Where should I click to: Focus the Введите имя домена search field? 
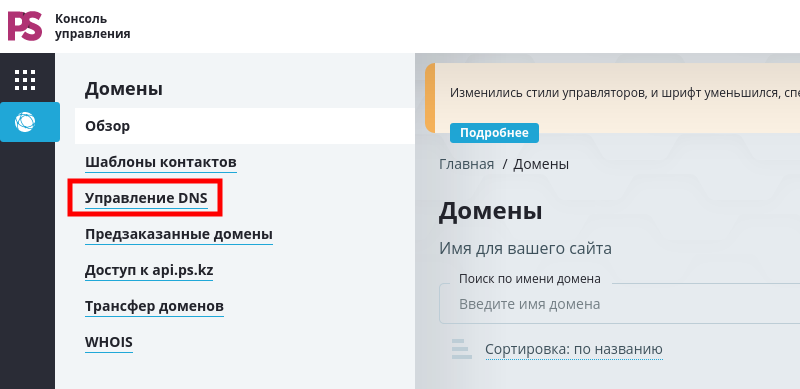tap(619, 304)
